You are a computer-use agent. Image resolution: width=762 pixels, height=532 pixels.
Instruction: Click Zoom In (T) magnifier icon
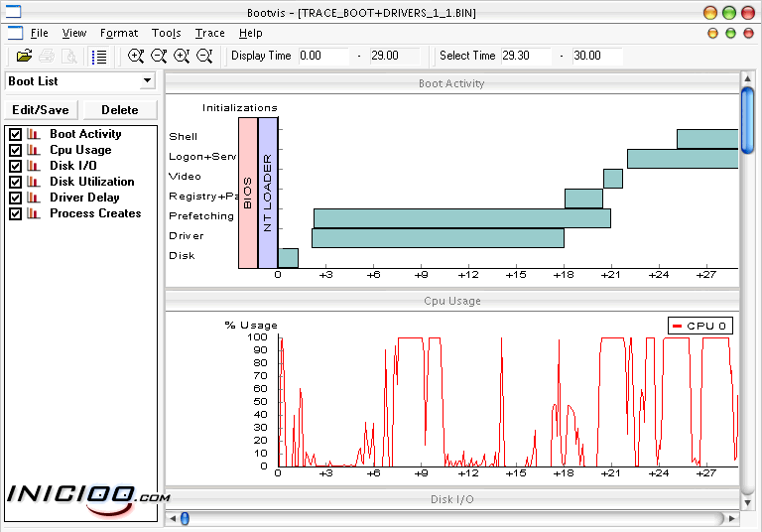[x=182, y=56]
